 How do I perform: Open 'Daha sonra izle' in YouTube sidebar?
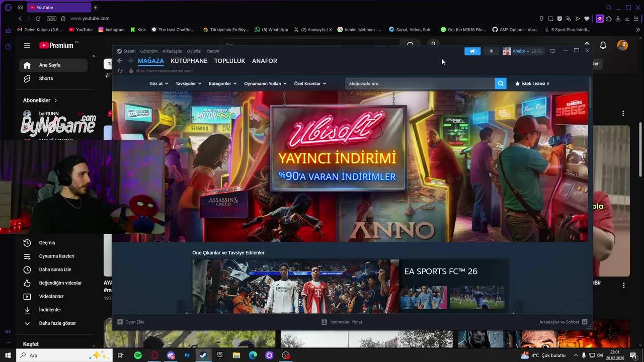(54, 269)
